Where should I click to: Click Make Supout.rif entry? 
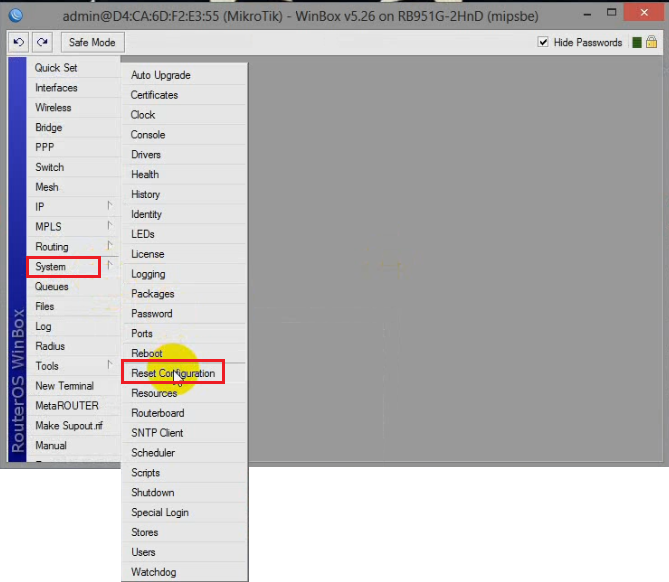[69, 425]
